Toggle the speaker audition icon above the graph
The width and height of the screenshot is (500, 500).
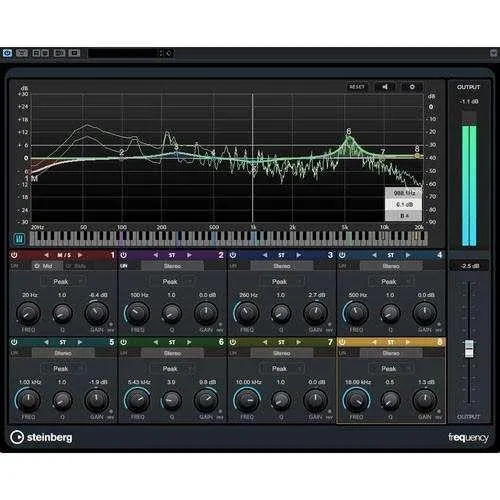(x=385, y=87)
